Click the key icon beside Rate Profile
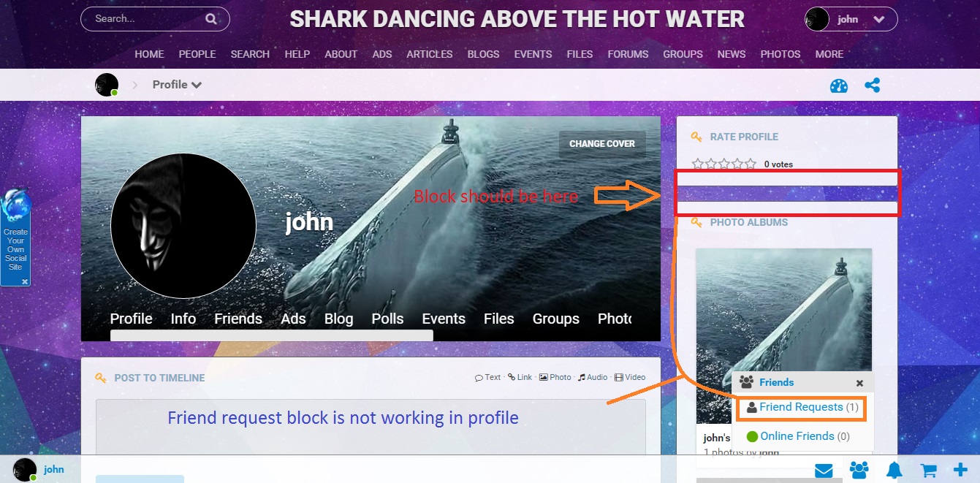The height and width of the screenshot is (483, 980). [696, 137]
